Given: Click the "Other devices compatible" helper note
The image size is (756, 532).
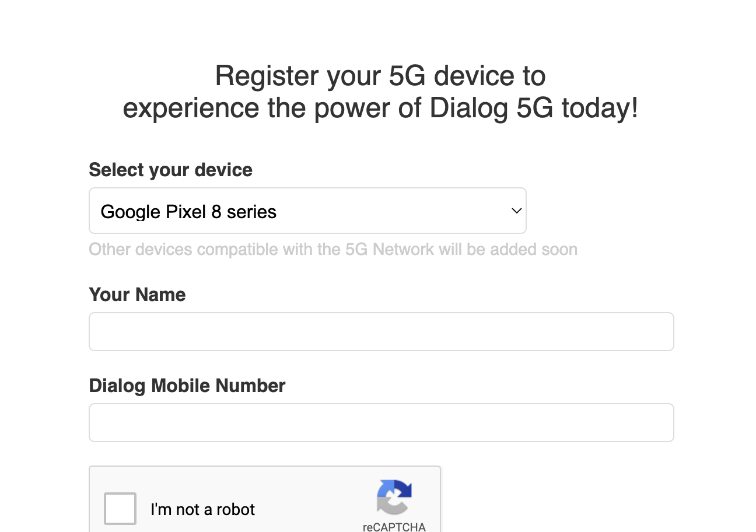Looking at the screenshot, I should coord(333,250).
